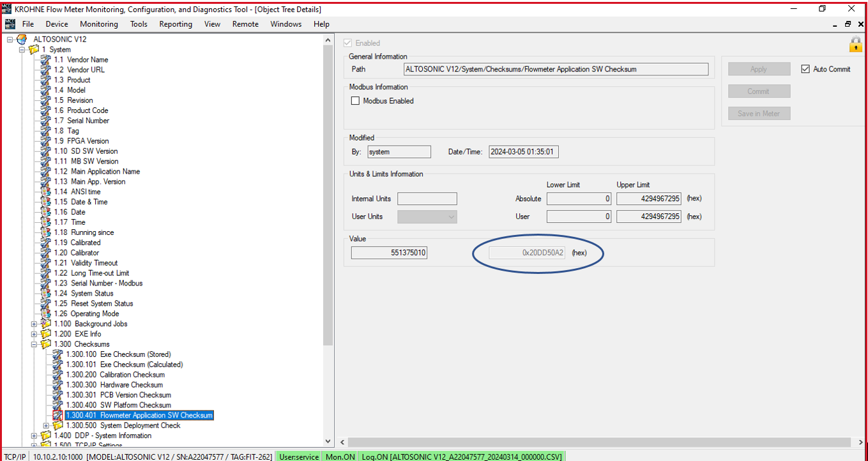Click the icon beside 1.300.200 Calibration Checksum
Viewport: 868px width, 461px height.
tap(58, 375)
